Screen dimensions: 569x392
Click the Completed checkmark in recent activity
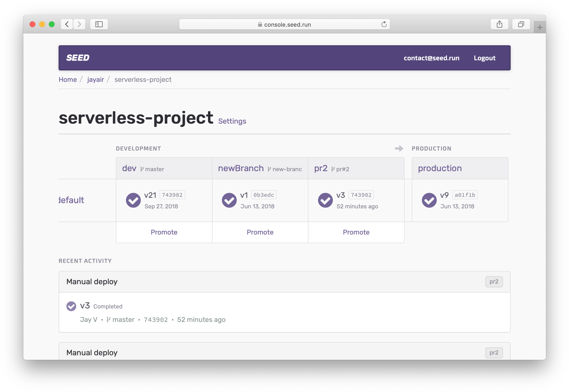coord(71,306)
